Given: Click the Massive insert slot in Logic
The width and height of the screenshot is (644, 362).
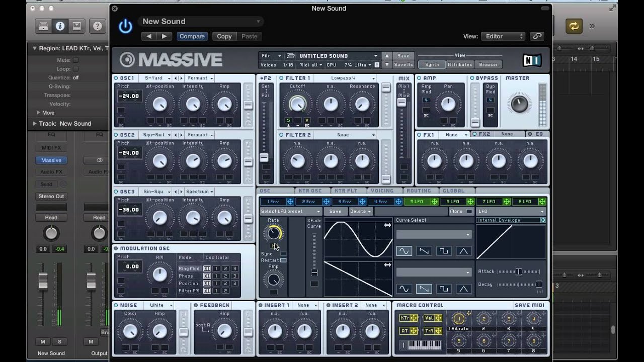Looking at the screenshot, I should pos(51,160).
